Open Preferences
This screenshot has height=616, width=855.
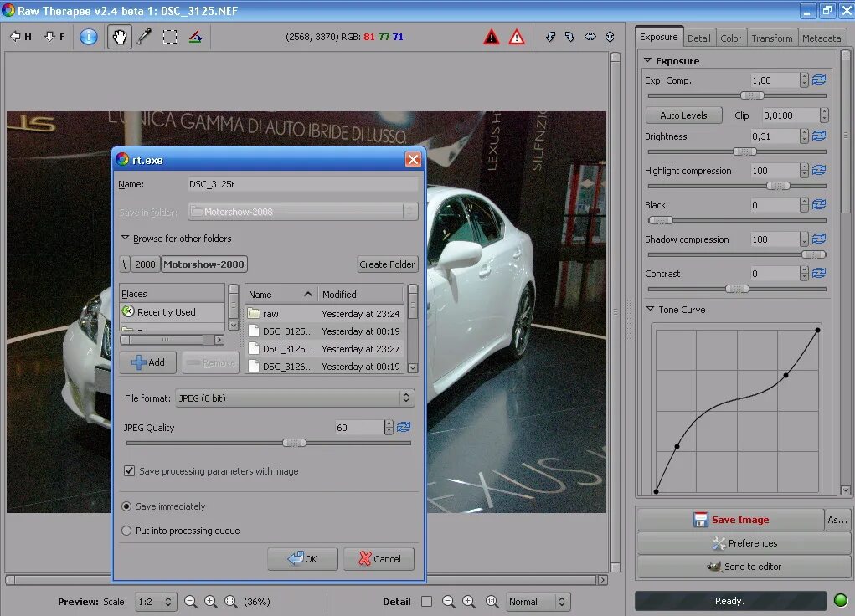[x=744, y=543]
